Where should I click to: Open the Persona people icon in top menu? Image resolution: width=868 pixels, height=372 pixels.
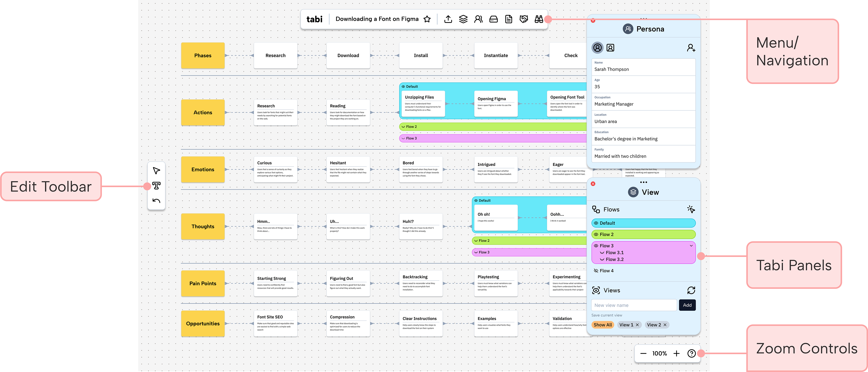pos(478,19)
